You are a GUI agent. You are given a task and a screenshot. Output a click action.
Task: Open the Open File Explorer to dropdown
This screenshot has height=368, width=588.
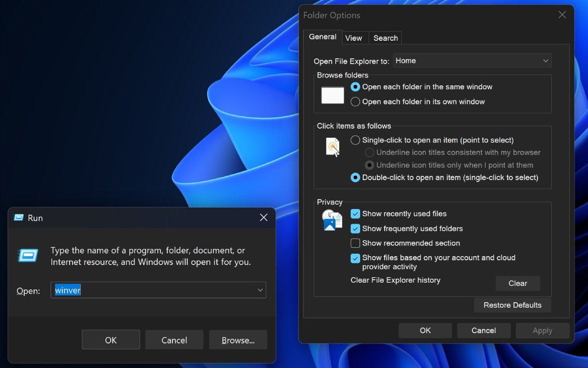[x=545, y=60]
